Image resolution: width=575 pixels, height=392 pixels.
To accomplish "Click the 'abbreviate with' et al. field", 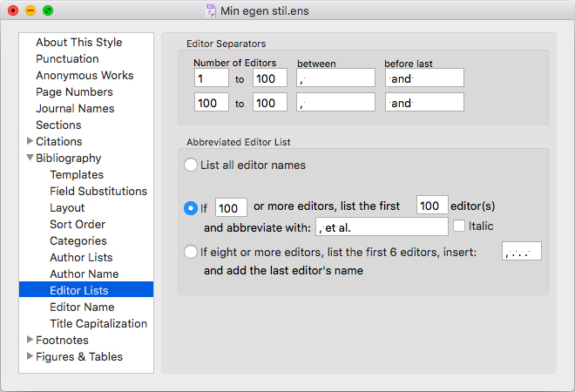I will click(382, 226).
